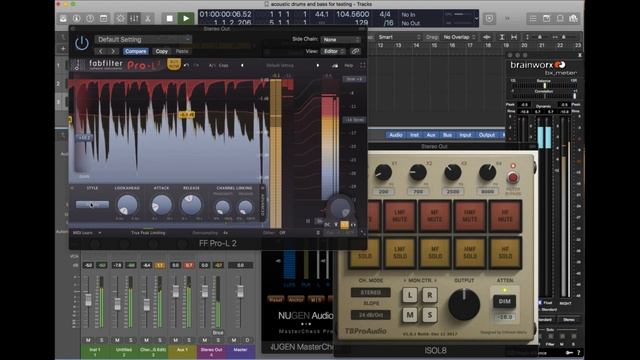Open the View Editor dropdown

333,51
